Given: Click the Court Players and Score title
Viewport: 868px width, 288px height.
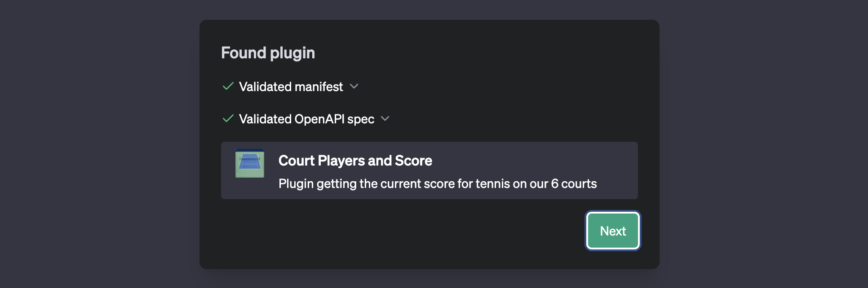Looking at the screenshot, I should [x=355, y=161].
